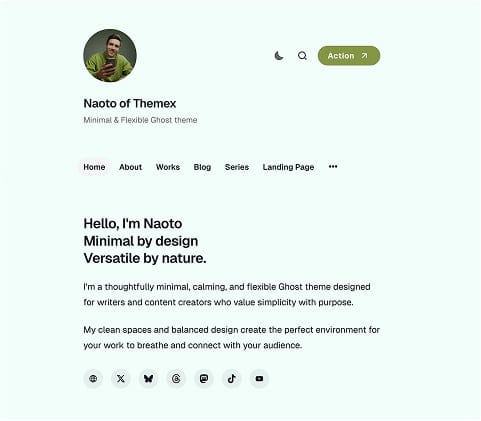Screen dimensions: 481x421
Task: Open the website globe social icon
Action: (x=93, y=378)
